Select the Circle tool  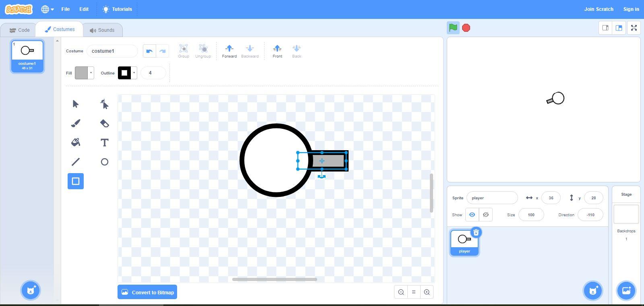[105, 162]
